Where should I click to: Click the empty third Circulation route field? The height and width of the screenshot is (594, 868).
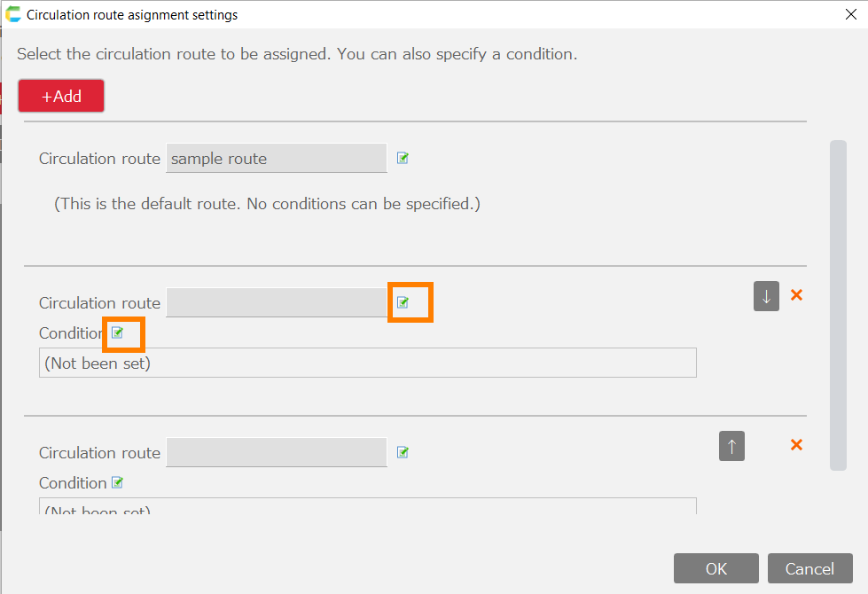(276, 452)
